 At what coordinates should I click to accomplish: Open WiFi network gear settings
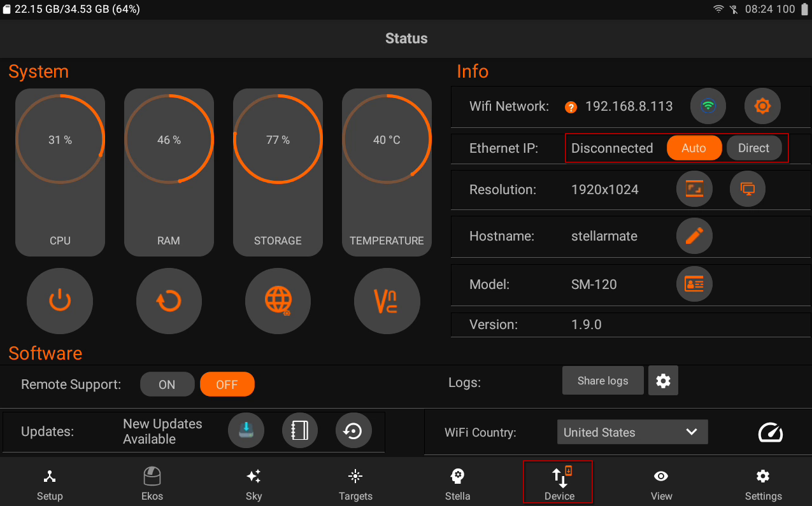[x=762, y=106]
